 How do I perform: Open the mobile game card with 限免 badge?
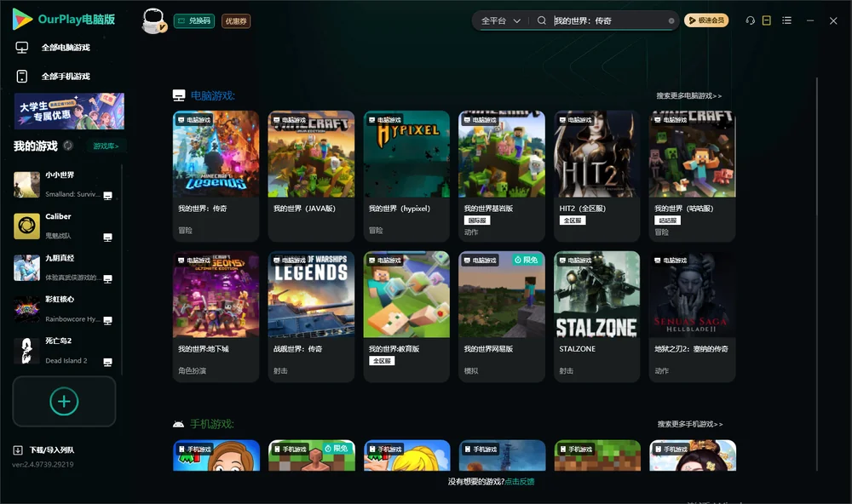pyautogui.click(x=311, y=455)
